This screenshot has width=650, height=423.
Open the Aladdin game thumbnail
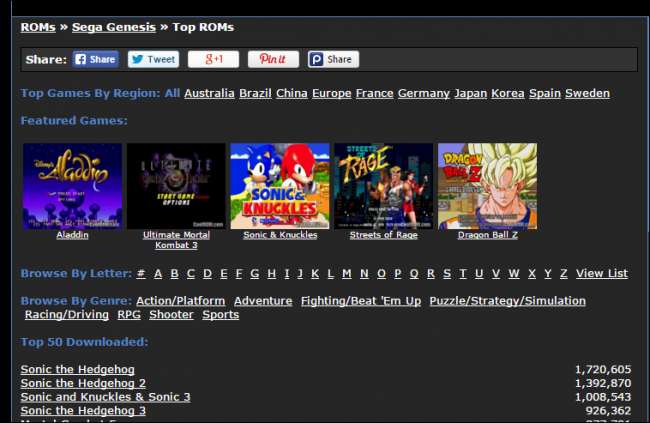pos(72,186)
